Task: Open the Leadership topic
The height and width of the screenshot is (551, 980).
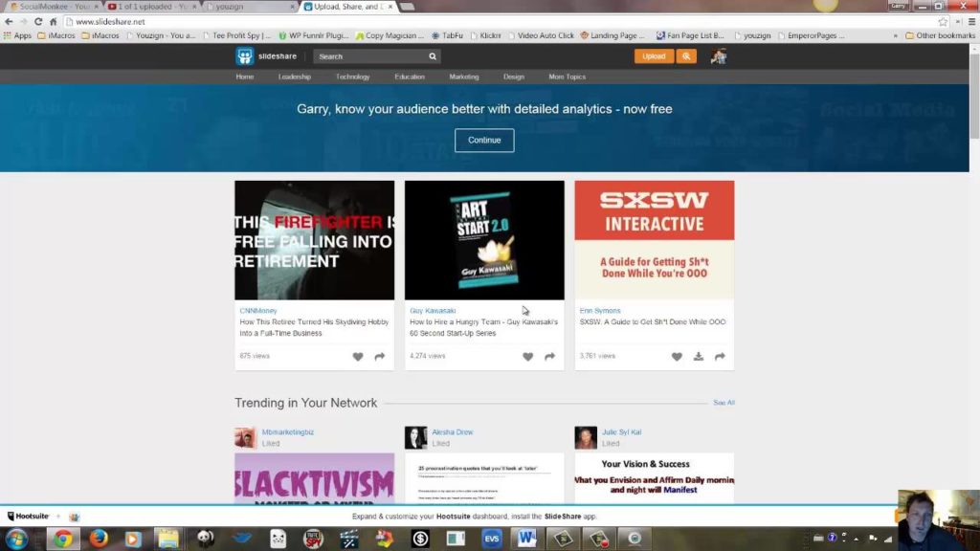Action: click(295, 77)
